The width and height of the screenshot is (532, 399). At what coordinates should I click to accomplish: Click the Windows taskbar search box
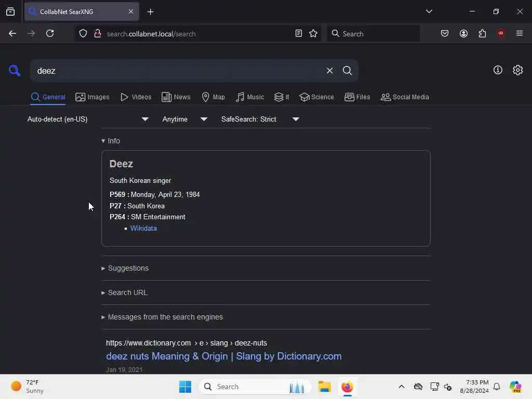[255, 387]
